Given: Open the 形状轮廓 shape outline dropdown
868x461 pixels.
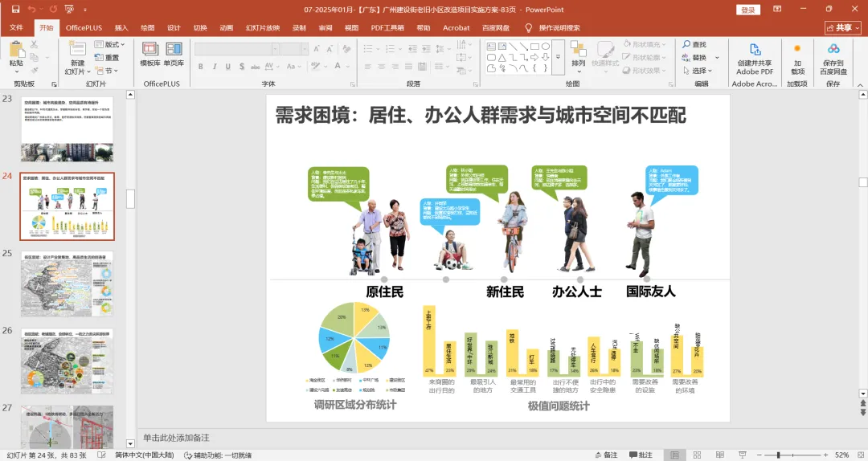Looking at the screenshot, I should click(645, 58).
